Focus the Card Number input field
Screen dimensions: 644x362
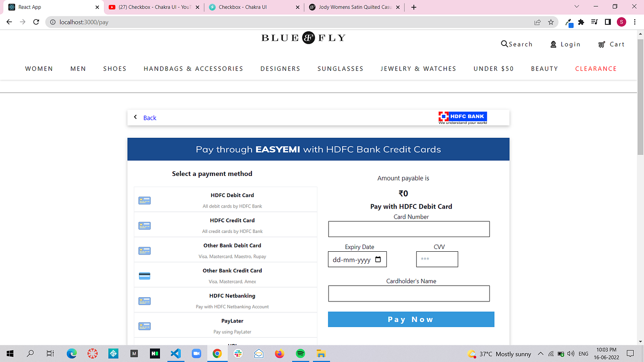coord(409,229)
